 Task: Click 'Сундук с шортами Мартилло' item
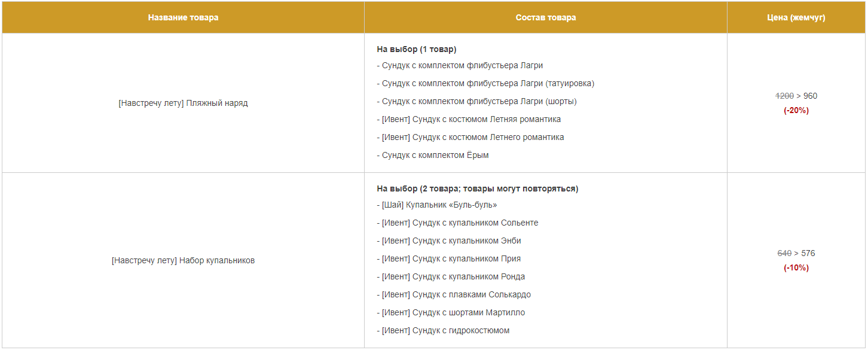453,312
